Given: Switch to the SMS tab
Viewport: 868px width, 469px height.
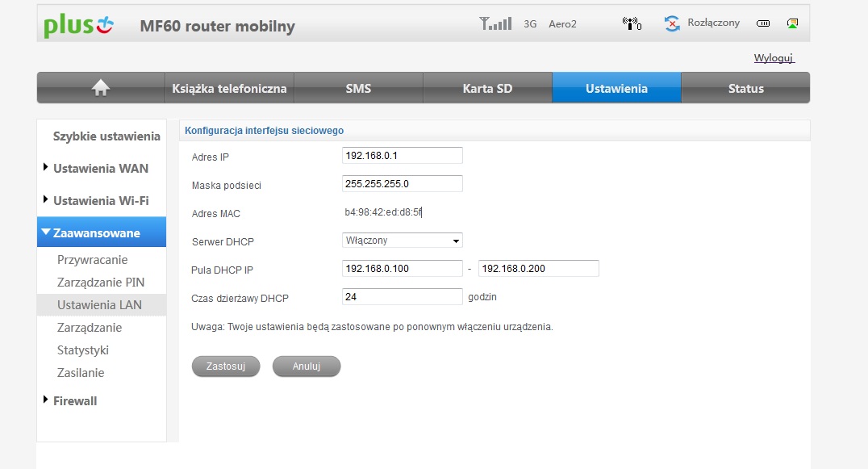Looking at the screenshot, I should tap(358, 89).
